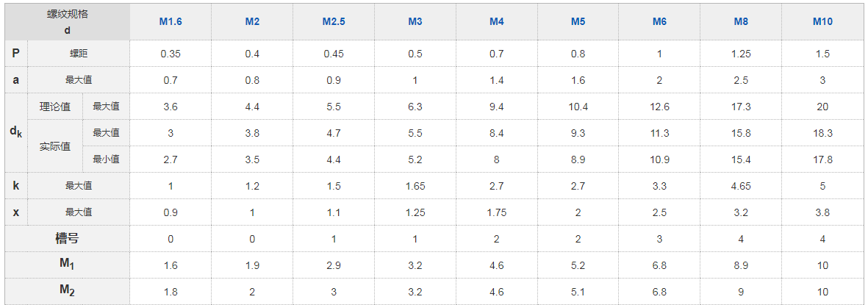Viewport: 868px width, 305px height.
Task: Click the 实际值 label cell
Action: [55, 146]
